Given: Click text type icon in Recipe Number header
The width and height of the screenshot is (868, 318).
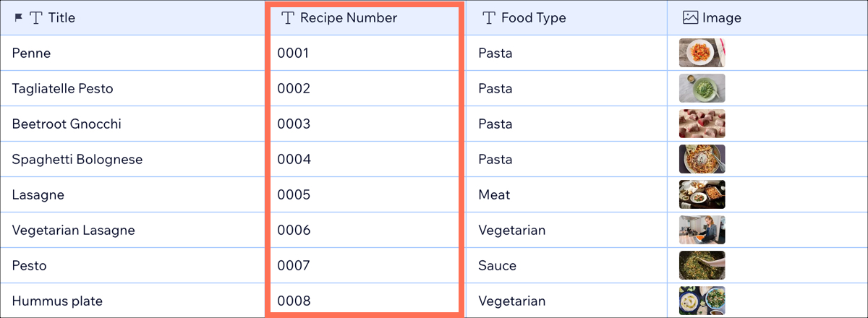Looking at the screenshot, I should click(x=288, y=17).
